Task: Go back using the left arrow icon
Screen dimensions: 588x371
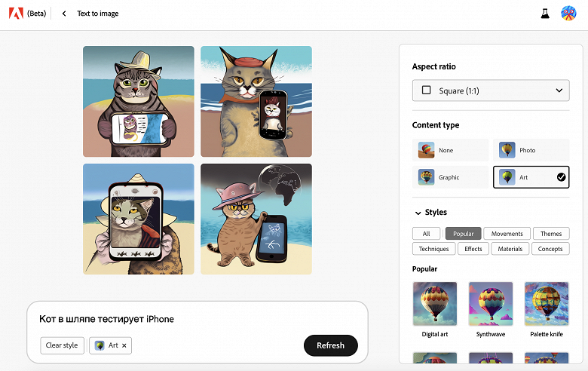Action: click(x=64, y=14)
